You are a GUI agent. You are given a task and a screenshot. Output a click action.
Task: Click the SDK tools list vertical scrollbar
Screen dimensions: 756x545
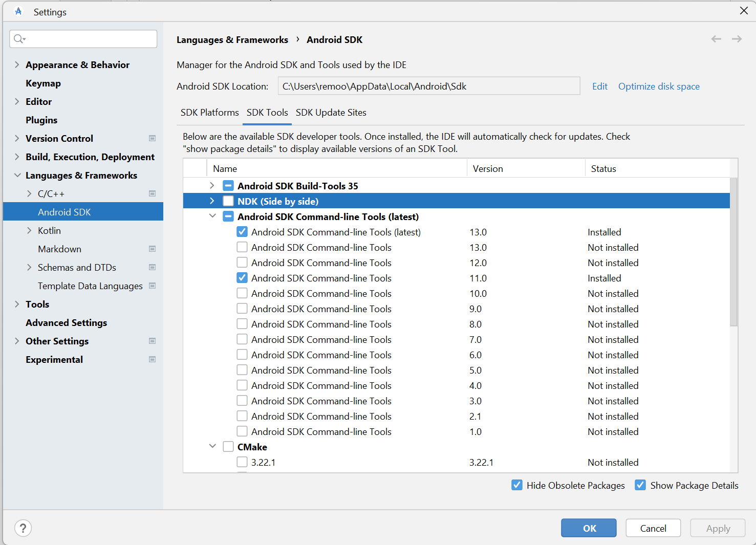[x=733, y=252]
